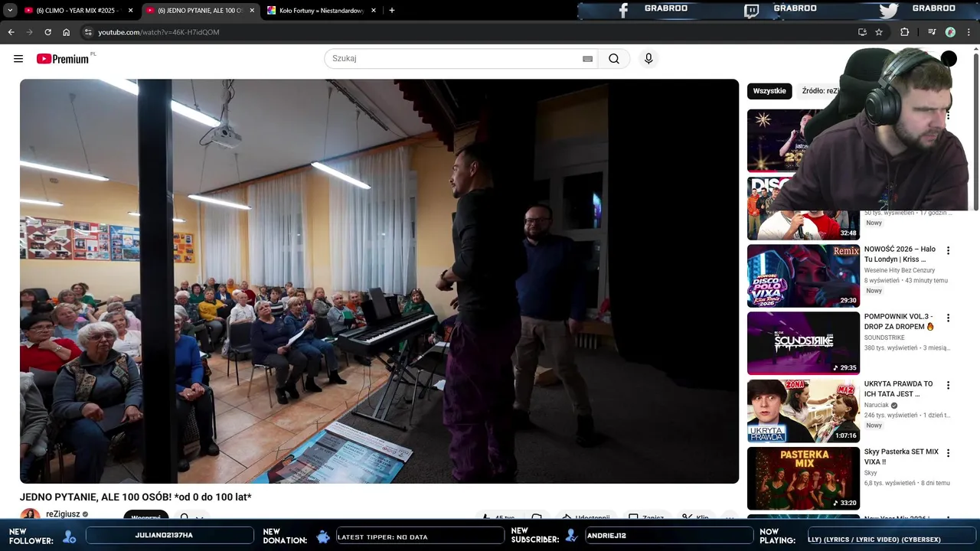Open the Chrome extensions puzzle icon
This screenshot has width=980, height=551.
[904, 32]
